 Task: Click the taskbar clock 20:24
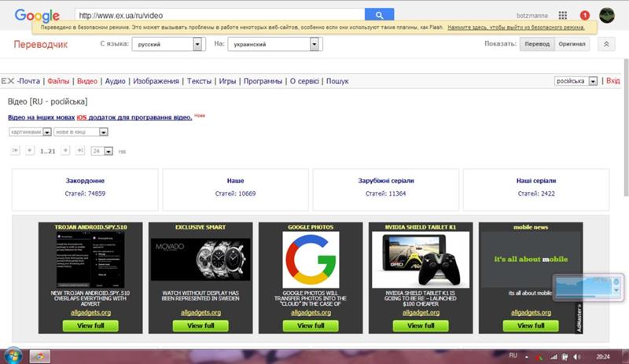[602, 356]
